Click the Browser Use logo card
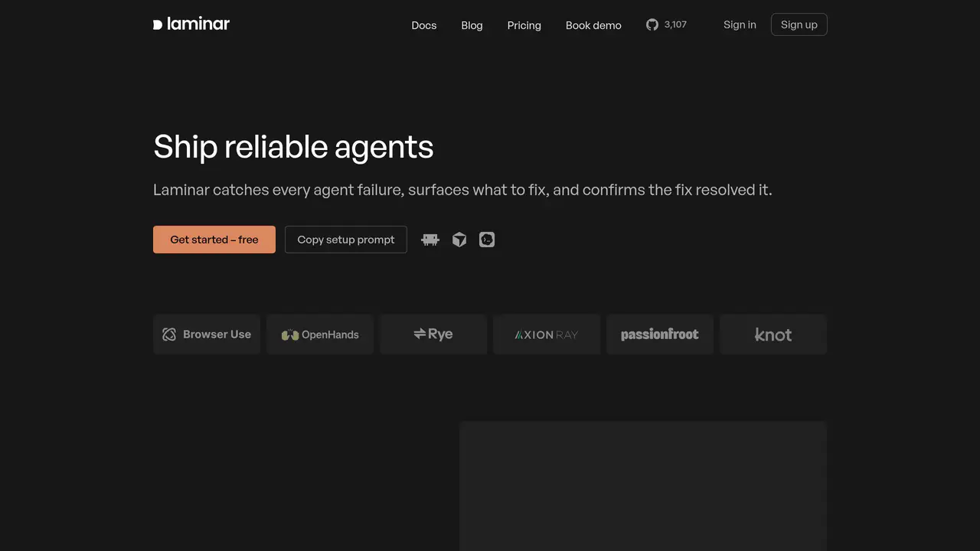This screenshot has height=551, width=980. pos(207,334)
